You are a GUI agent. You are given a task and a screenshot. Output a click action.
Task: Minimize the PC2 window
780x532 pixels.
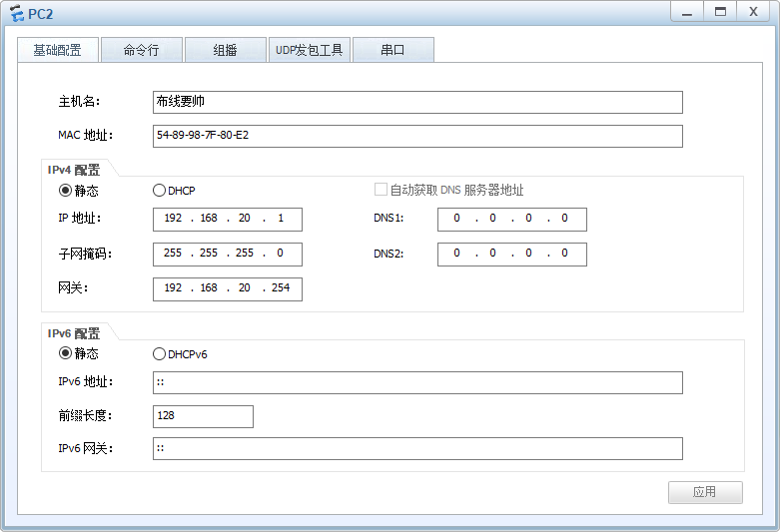pyautogui.click(x=687, y=12)
